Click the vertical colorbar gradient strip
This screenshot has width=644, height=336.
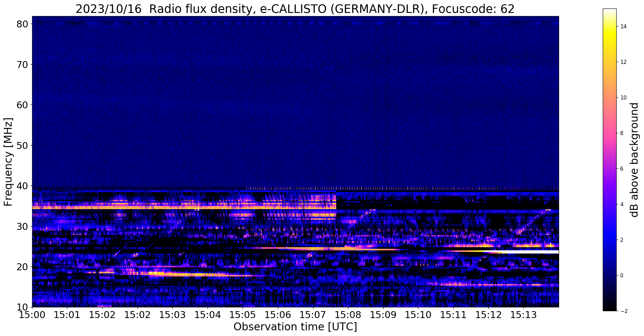click(x=609, y=160)
